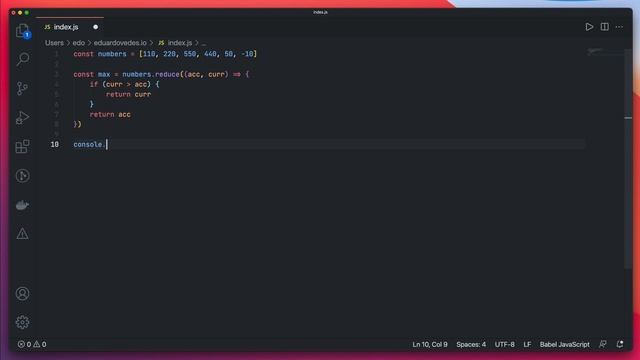Click 'numbers' variable on line 1
640x360 pixels.
coord(112,54)
